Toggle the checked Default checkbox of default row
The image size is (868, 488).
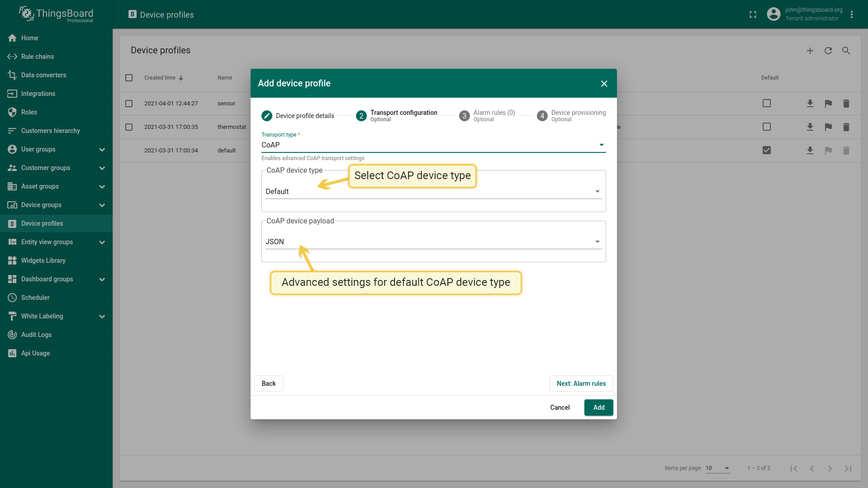pos(767,150)
